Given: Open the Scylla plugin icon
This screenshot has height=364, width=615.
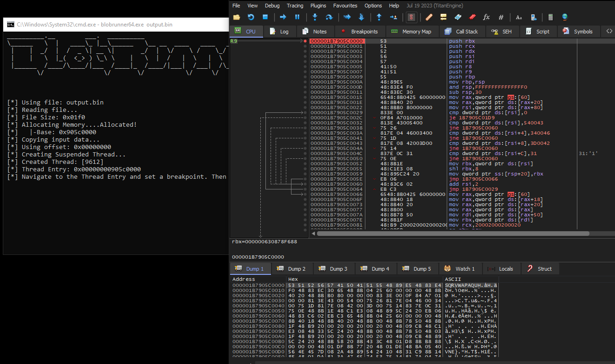Looking at the screenshot, I should [411, 17].
